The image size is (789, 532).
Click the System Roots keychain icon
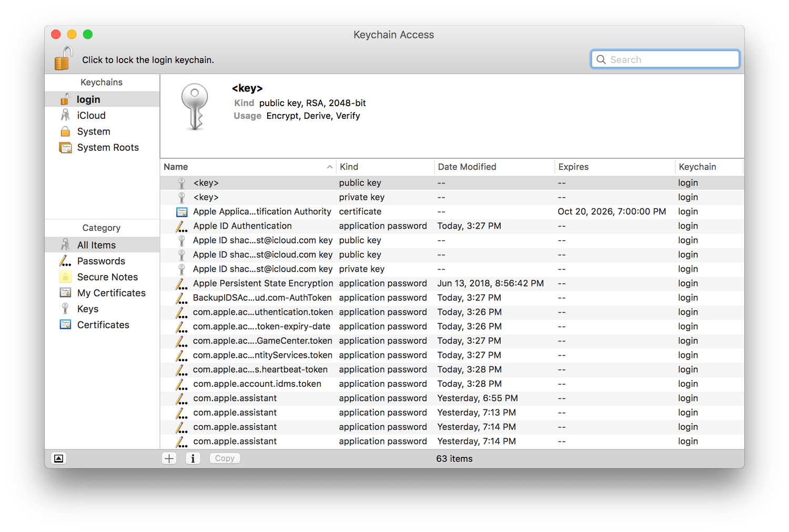coord(65,148)
